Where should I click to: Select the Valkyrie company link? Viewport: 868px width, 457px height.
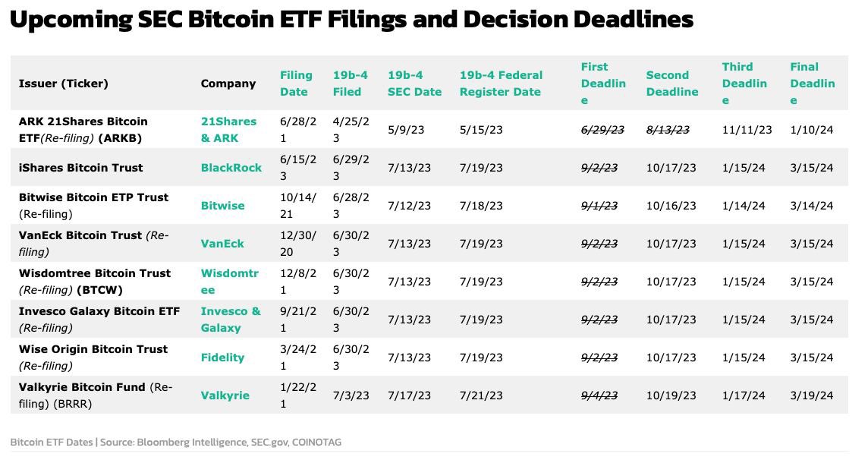(225, 396)
